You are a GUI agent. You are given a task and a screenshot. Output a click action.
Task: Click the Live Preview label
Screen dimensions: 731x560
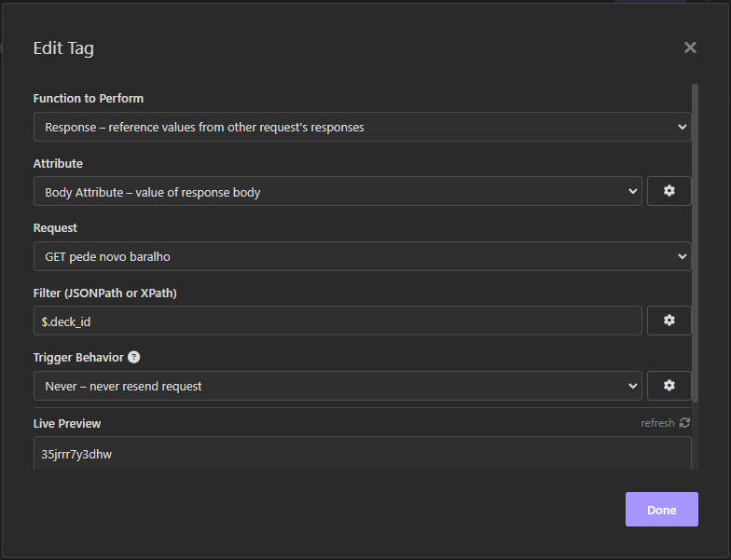point(67,423)
